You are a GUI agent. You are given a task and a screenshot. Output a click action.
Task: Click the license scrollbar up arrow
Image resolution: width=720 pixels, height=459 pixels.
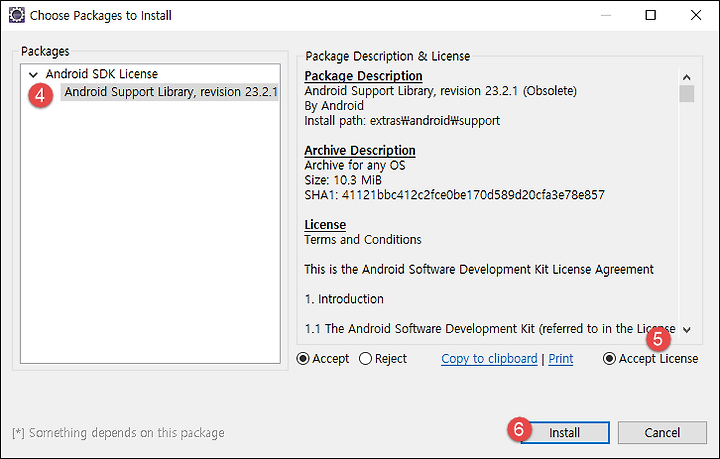(687, 77)
